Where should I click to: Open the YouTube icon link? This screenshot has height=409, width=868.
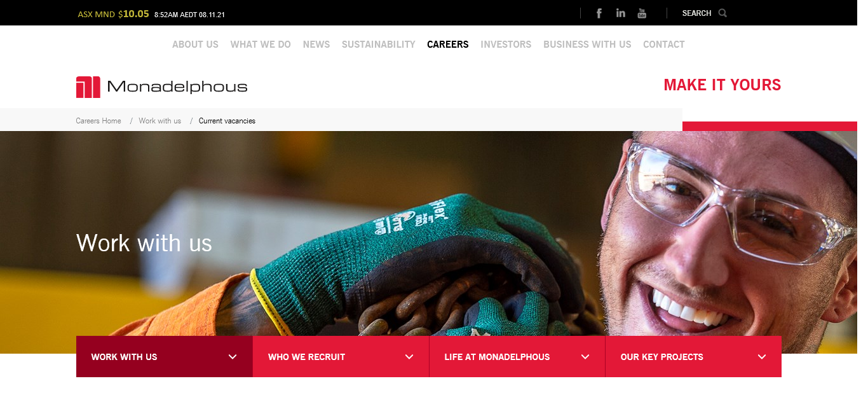(x=642, y=13)
